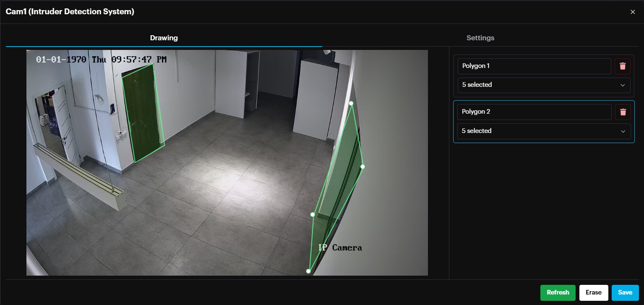This screenshot has width=644, height=305.
Task: Focus the Polygon 2 name field
Action: 534,112
